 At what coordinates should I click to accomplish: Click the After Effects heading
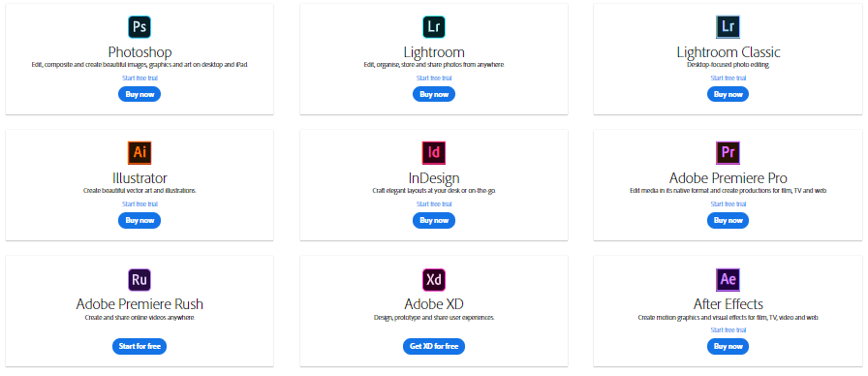(728, 304)
